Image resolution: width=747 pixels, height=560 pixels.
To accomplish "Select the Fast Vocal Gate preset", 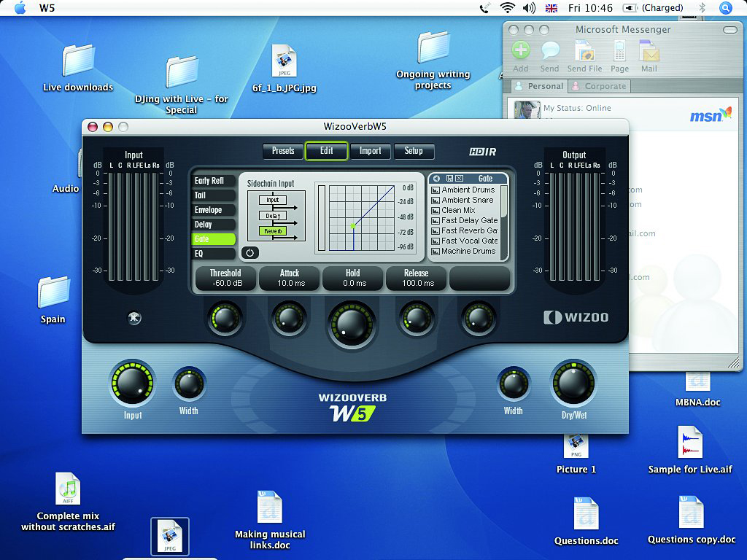I will coord(465,241).
